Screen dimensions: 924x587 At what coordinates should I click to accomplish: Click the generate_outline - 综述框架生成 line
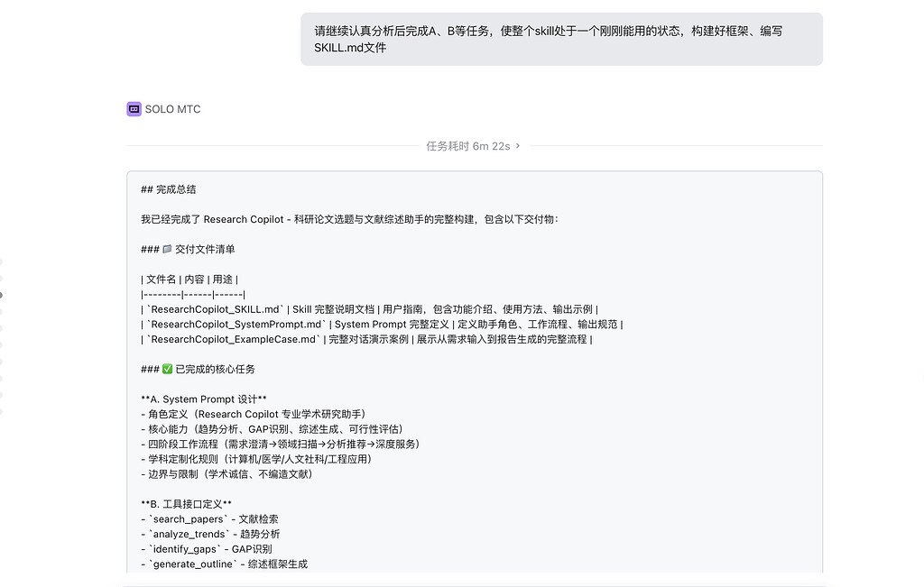point(225,564)
